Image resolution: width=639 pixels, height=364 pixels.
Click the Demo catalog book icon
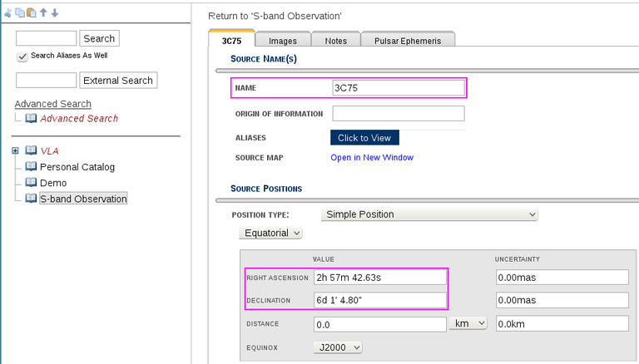(x=31, y=183)
